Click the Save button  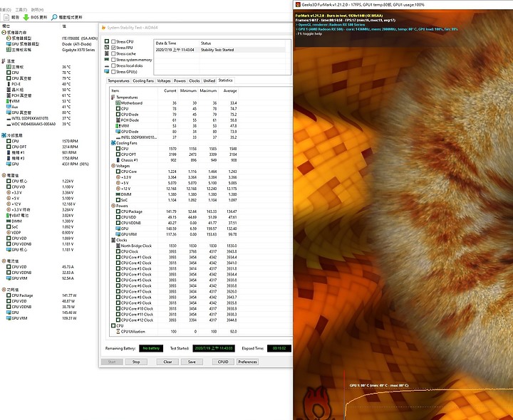click(192, 362)
